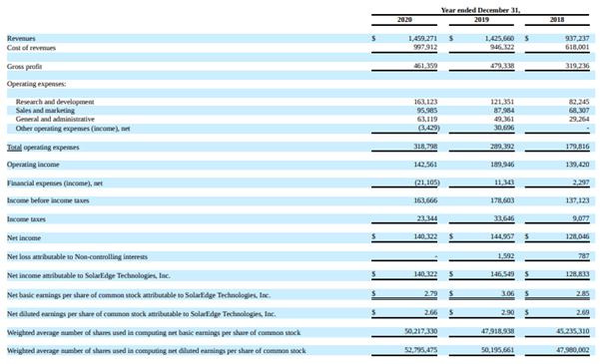Click 2020 revenues value 1,459,271
Image resolution: width=600 pixels, height=364 pixels.
tap(422, 39)
